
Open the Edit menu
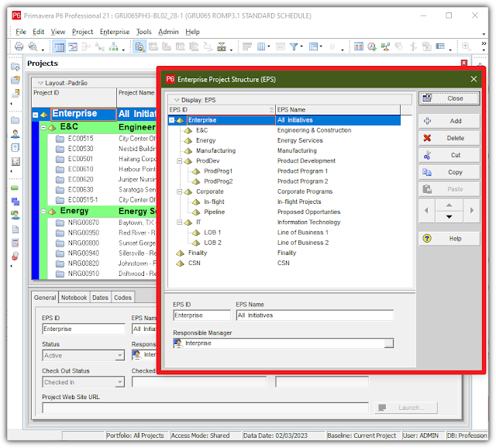pos(38,32)
